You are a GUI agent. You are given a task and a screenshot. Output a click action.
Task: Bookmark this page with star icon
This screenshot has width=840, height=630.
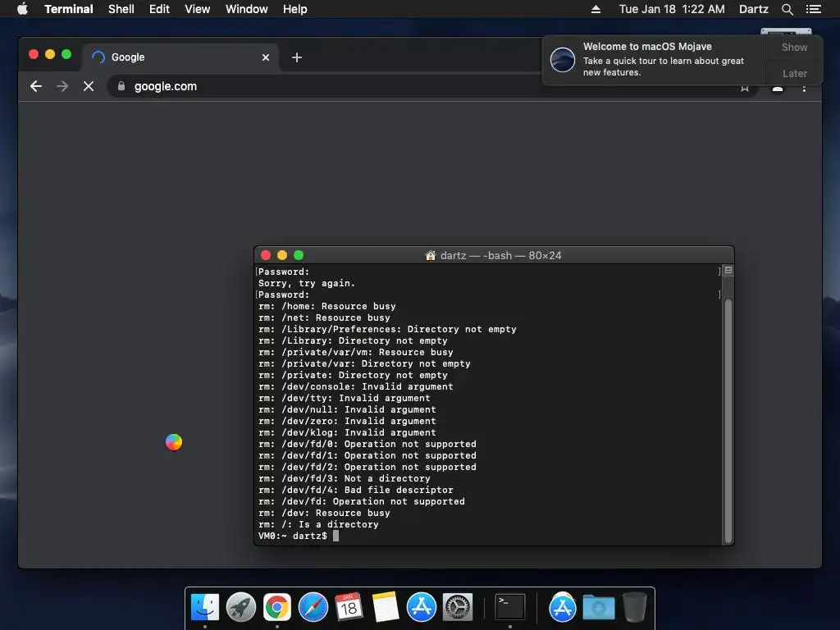745,88
